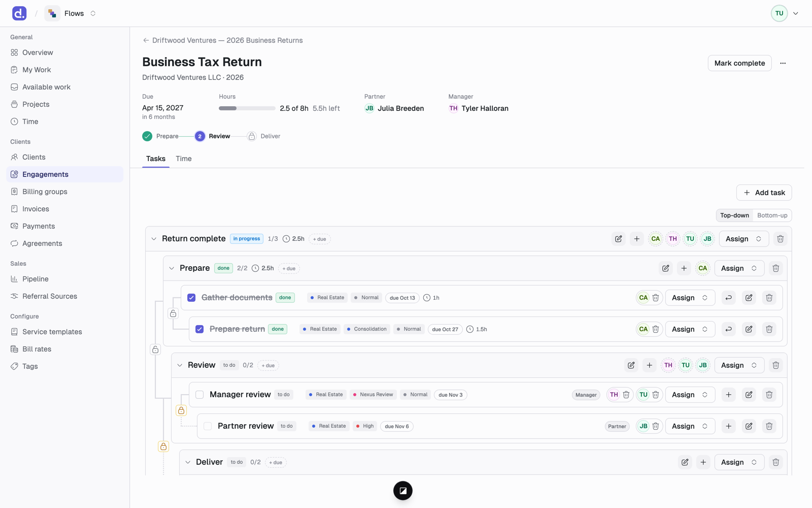This screenshot has height=508, width=812.
Task: Edit the Partner review task
Action: click(x=749, y=426)
